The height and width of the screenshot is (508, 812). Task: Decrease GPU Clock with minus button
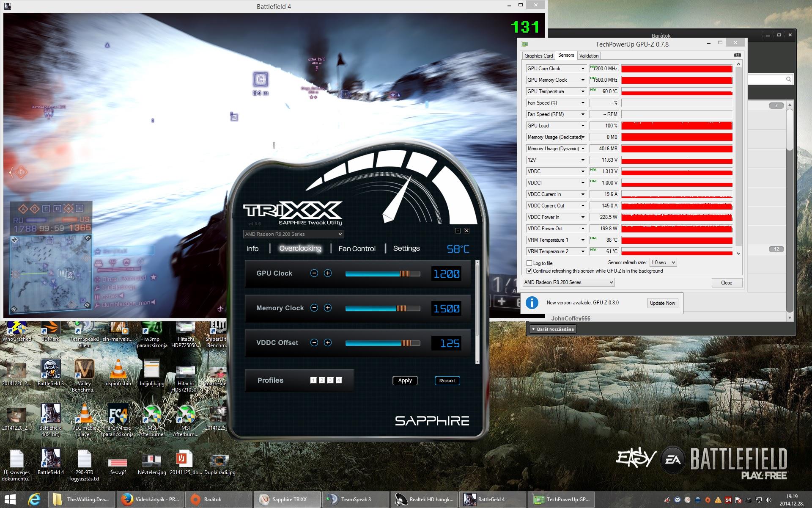click(314, 273)
